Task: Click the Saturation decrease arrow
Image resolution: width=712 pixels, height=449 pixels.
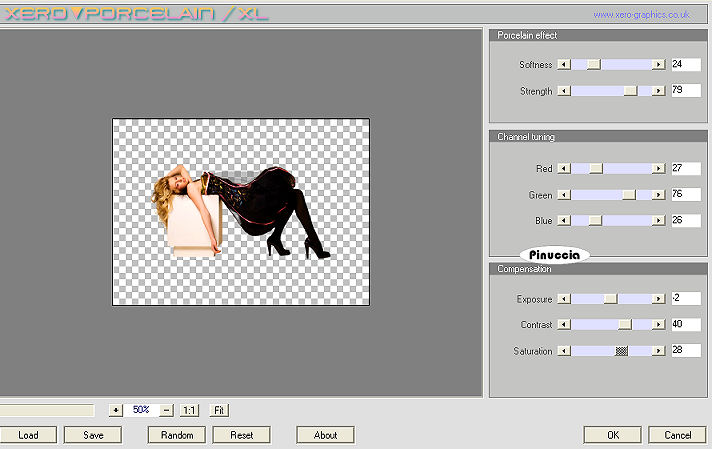Action: (564, 351)
